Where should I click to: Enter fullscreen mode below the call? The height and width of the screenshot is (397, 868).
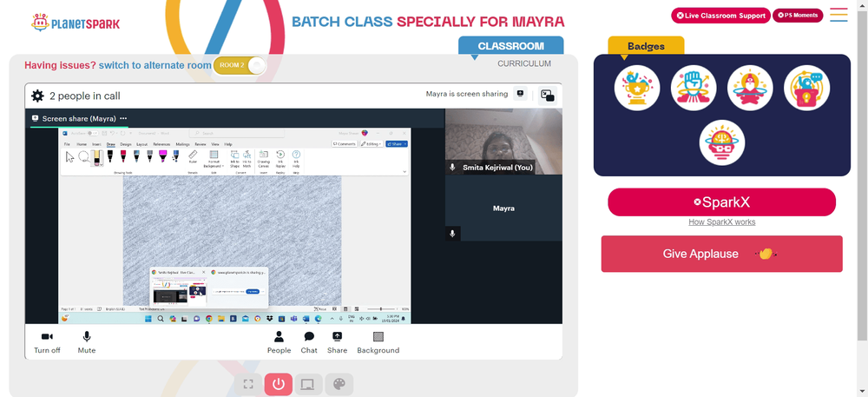click(248, 384)
